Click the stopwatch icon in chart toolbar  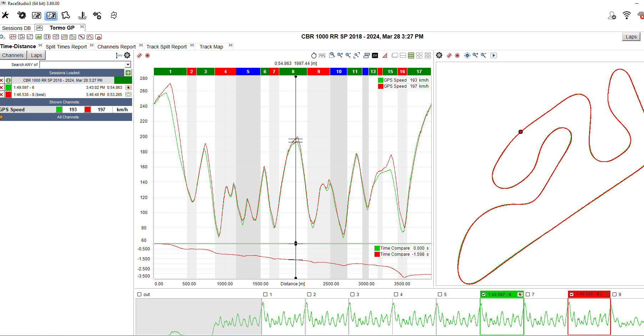click(x=313, y=55)
